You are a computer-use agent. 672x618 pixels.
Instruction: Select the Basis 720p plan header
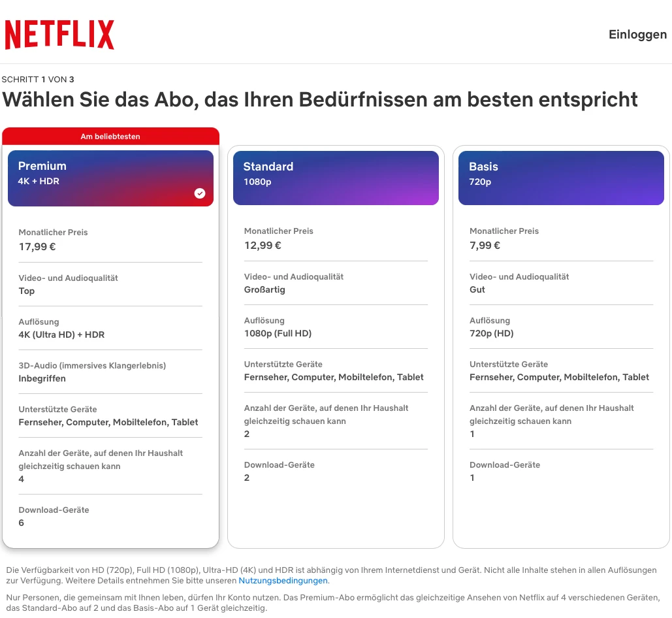click(561, 178)
